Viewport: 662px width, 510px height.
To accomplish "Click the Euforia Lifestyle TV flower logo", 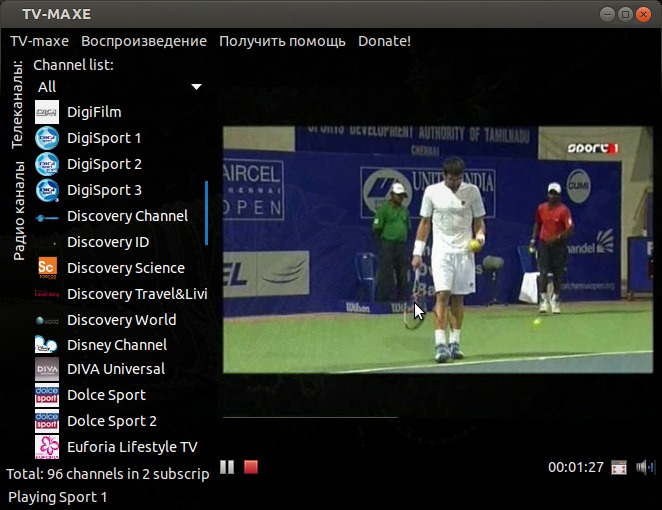I will (x=47, y=447).
